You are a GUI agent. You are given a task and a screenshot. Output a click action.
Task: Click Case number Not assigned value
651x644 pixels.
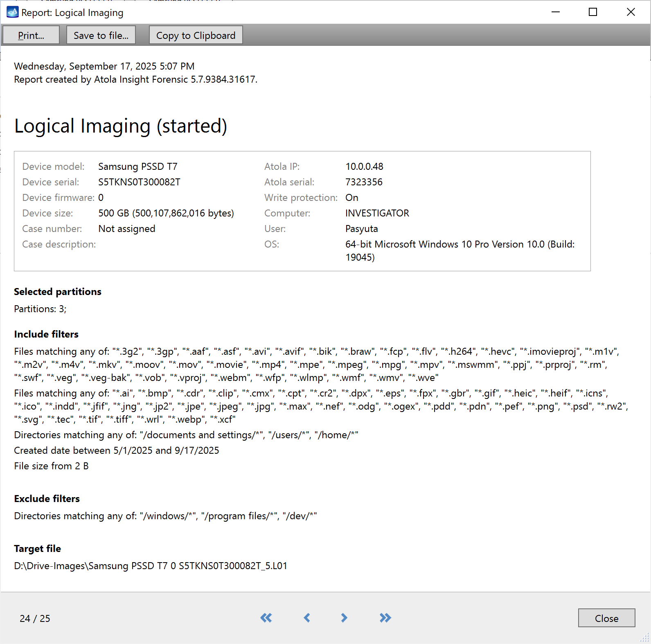point(127,229)
